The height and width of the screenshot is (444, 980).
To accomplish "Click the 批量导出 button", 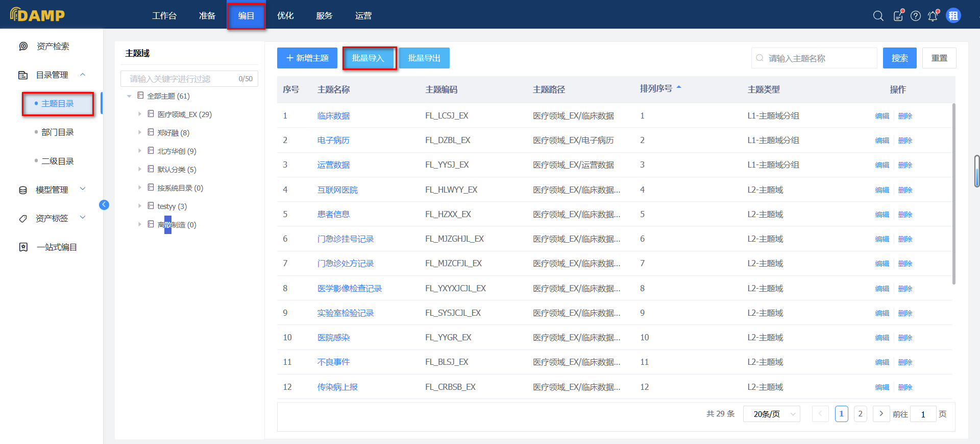I will [424, 58].
